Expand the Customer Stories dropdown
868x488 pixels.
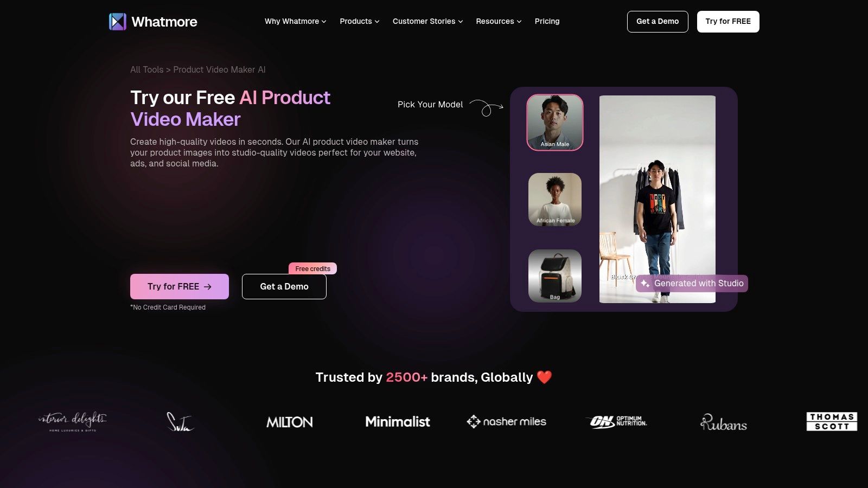click(x=428, y=21)
